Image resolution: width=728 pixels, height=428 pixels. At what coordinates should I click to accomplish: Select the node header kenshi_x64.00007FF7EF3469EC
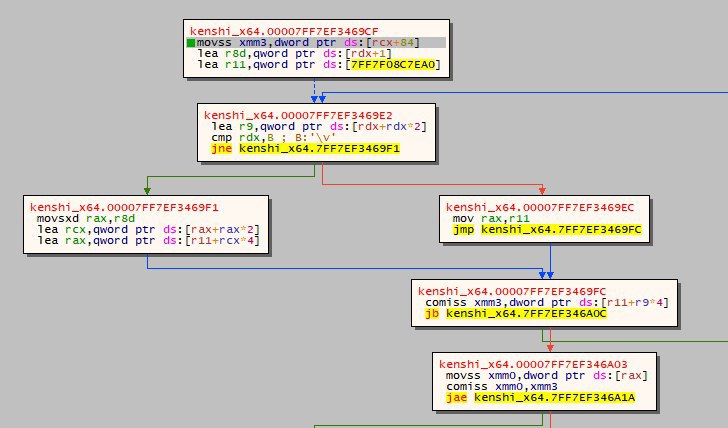[540, 208]
